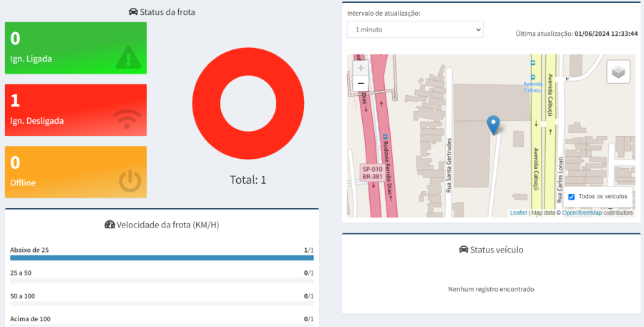Click the power icon on Offline card
The image size is (644, 327).
(130, 181)
